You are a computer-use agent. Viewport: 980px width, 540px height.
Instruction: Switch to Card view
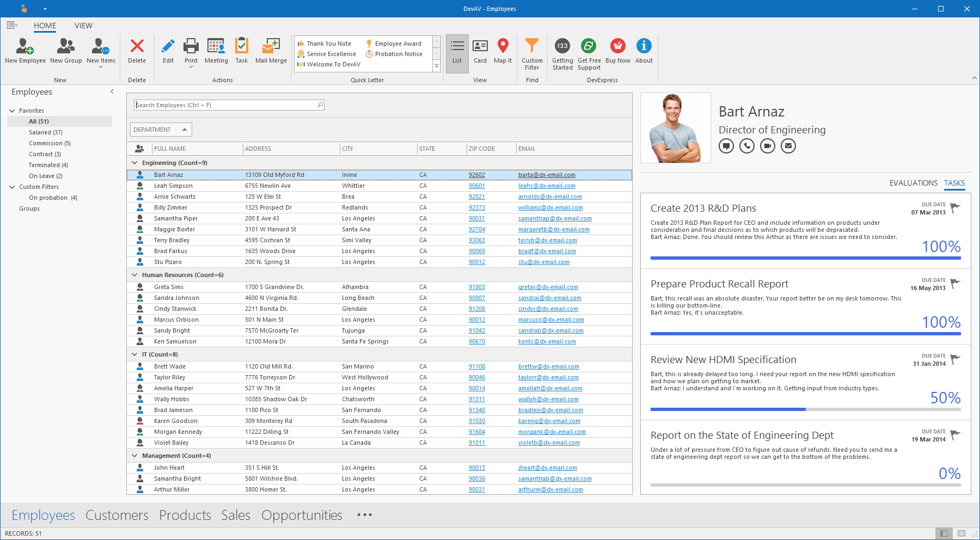click(x=480, y=46)
